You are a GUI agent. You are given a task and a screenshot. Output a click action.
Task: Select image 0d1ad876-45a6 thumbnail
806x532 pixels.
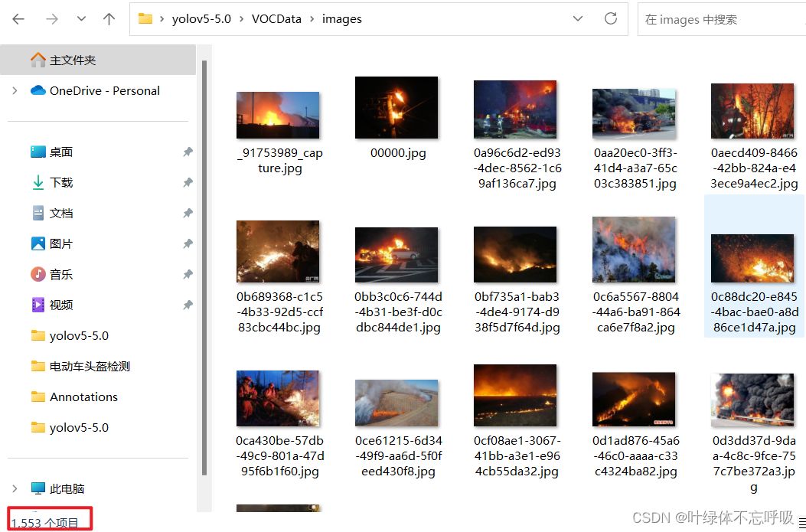[634, 400]
